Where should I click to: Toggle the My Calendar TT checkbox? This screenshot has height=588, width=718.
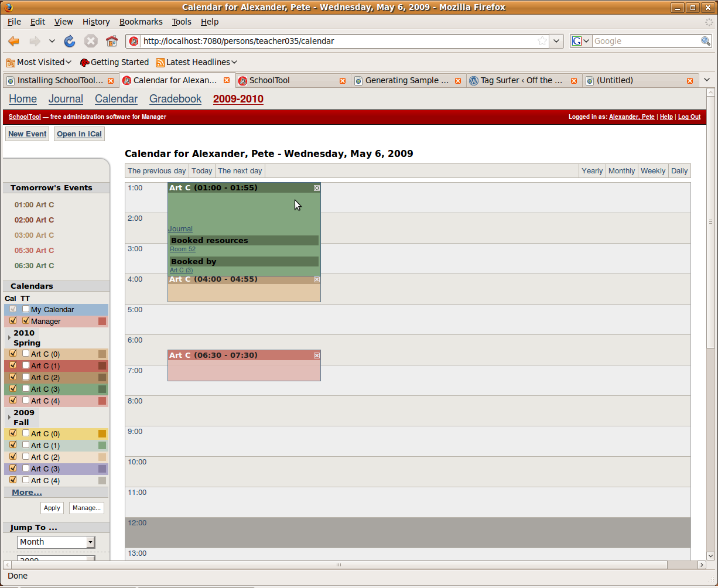(x=26, y=309)
